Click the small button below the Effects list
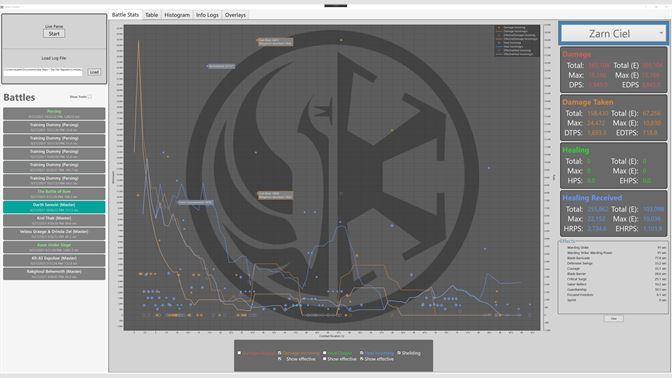Screen dimensions: 672x378 613,318
